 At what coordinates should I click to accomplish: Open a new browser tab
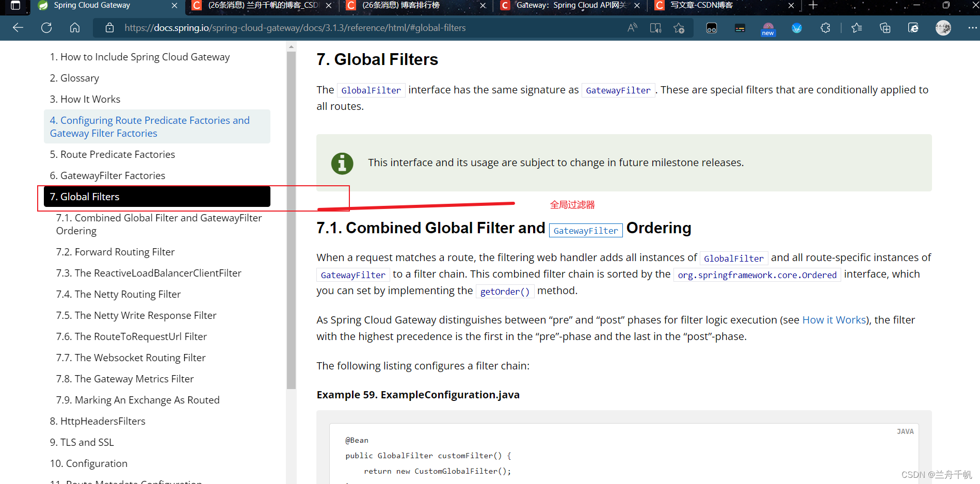813,5
